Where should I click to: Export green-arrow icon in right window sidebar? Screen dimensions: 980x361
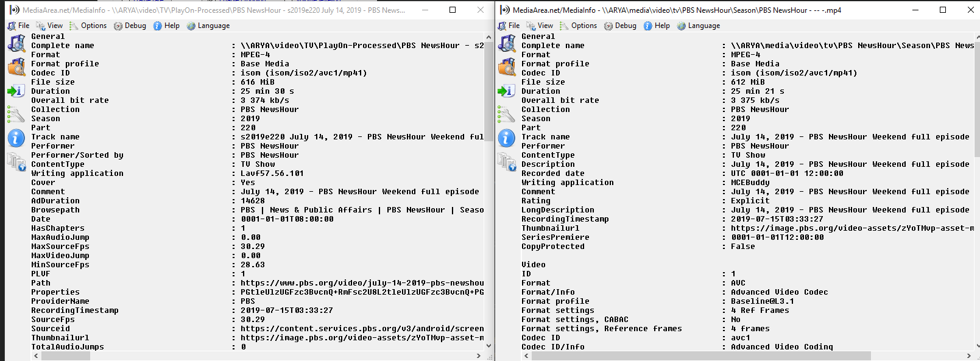pos(506,91)
